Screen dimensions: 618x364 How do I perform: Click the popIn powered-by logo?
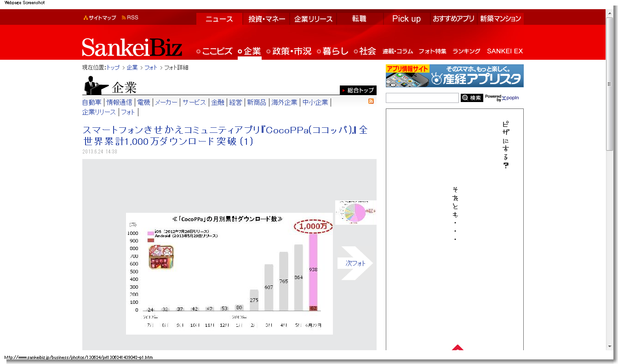501,98
